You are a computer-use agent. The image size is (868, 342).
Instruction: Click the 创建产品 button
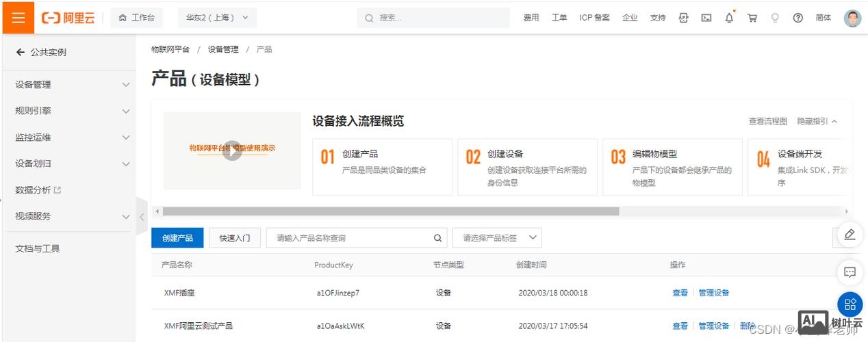[177, 238]
